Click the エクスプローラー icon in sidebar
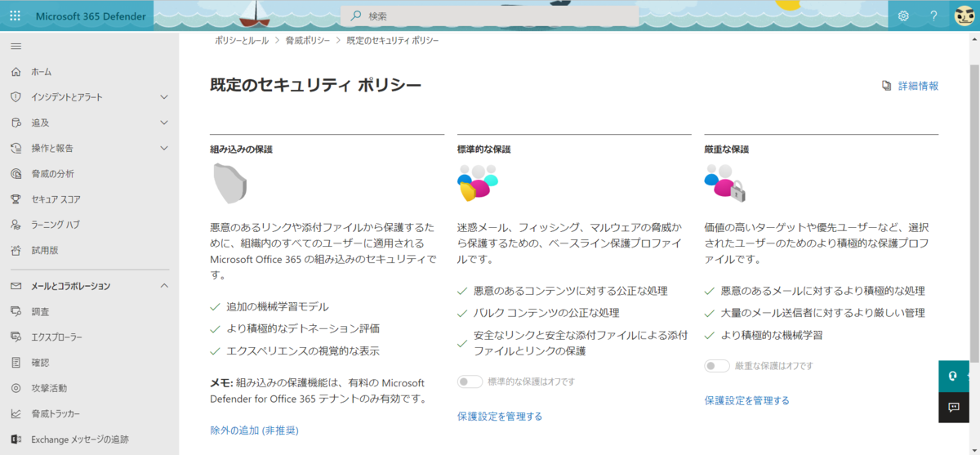 point(16,337)
